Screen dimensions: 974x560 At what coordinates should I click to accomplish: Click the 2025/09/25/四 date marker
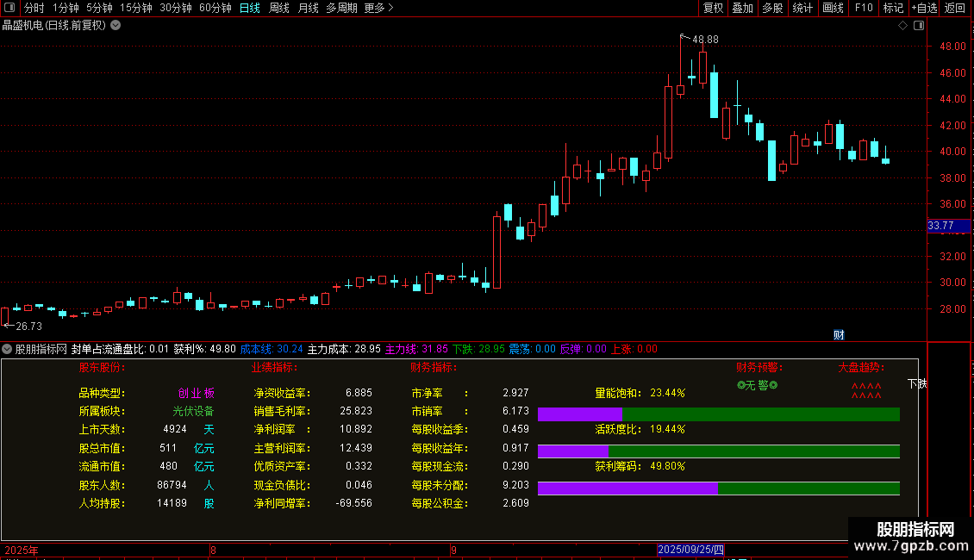(690, 550)
